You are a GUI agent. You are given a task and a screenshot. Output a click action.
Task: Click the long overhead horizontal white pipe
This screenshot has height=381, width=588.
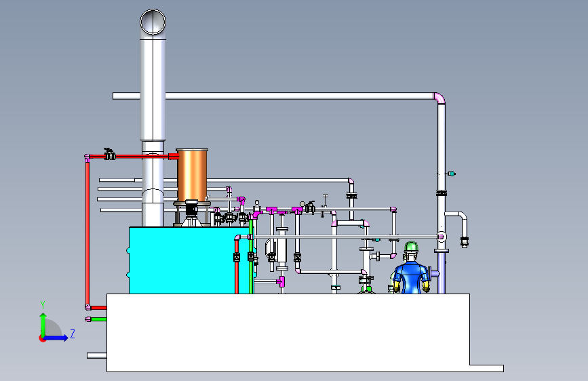click(x=274, y=96)
